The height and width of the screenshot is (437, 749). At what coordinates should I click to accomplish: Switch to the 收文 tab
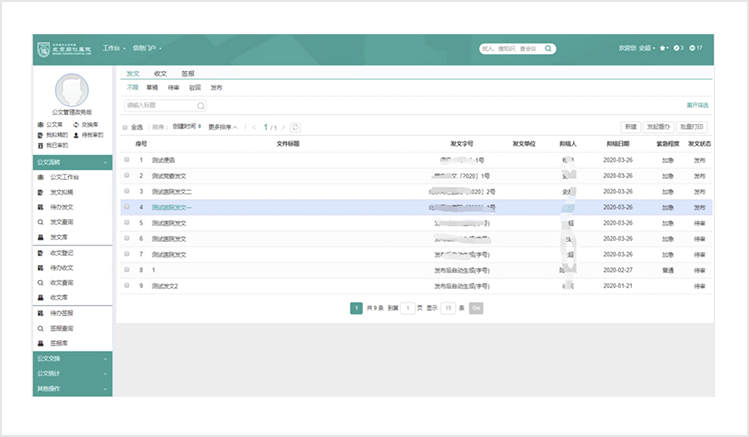coord(160,74)
